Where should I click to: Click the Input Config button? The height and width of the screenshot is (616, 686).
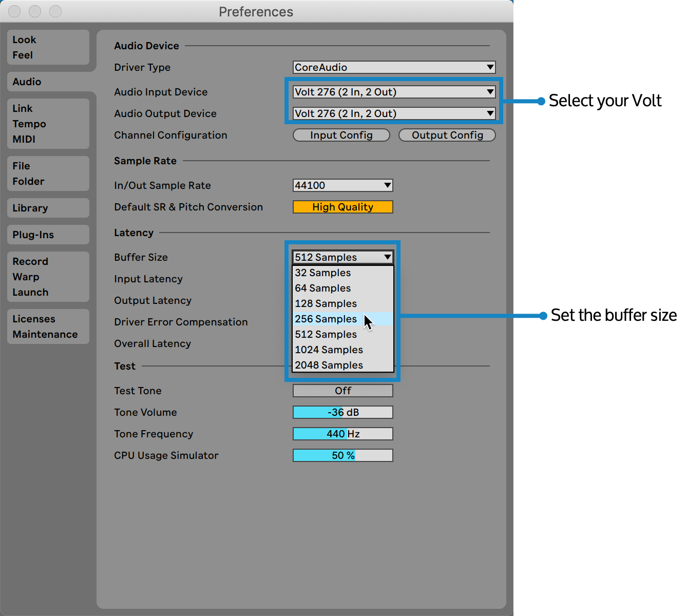coord(341,135)
